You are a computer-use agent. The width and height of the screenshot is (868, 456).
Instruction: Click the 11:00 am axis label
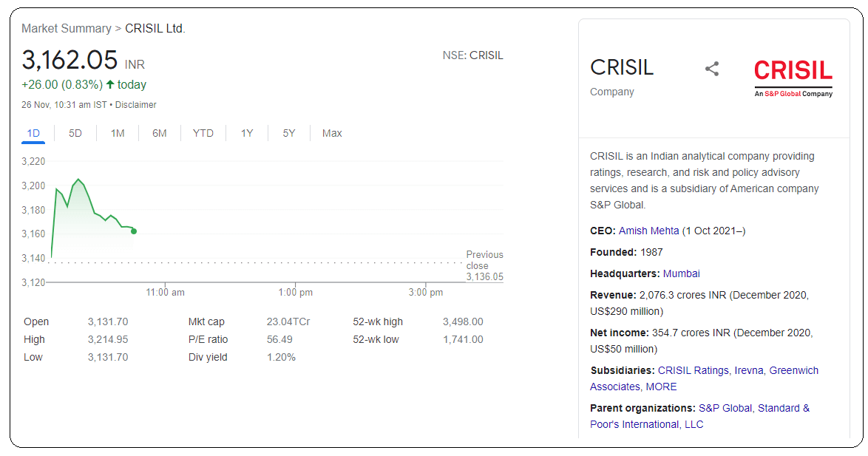[165, 292]
